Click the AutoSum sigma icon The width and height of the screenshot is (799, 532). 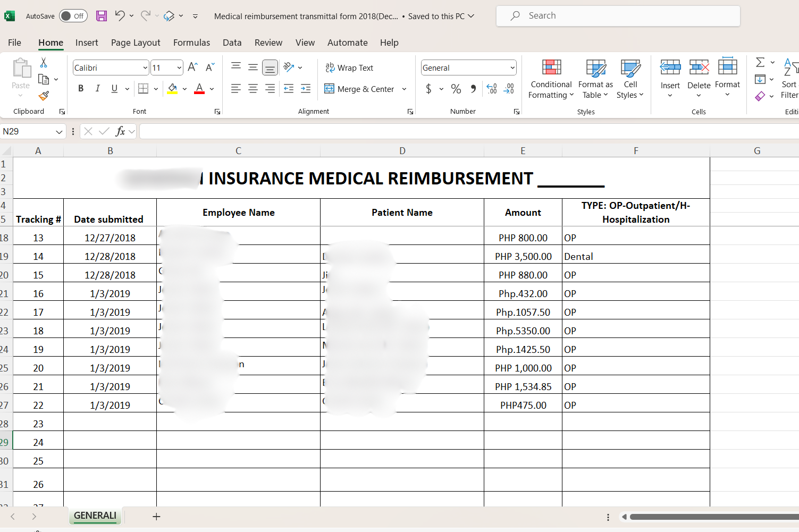click(760, 62)
